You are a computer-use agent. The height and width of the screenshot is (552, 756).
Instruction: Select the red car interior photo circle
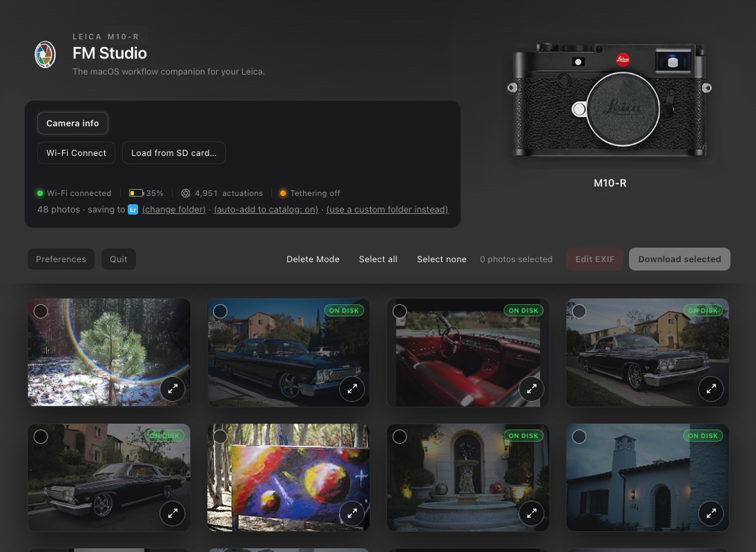[x=400, y=311]
